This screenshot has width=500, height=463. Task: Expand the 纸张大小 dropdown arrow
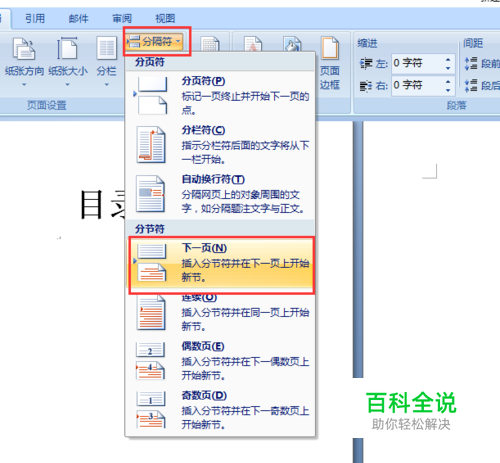pyautogui.click(x=67, y=85)
